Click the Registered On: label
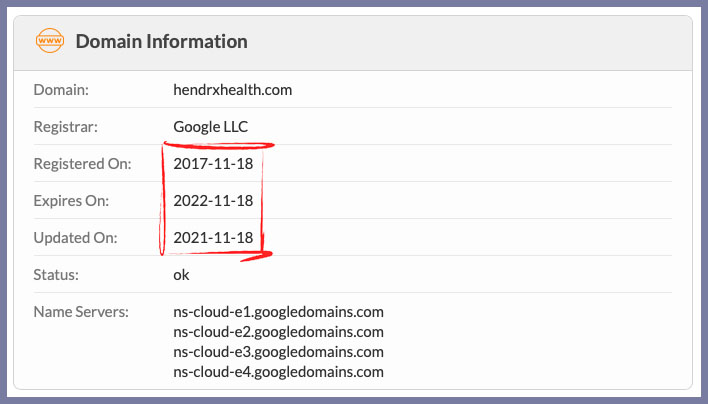 [82, 163]
